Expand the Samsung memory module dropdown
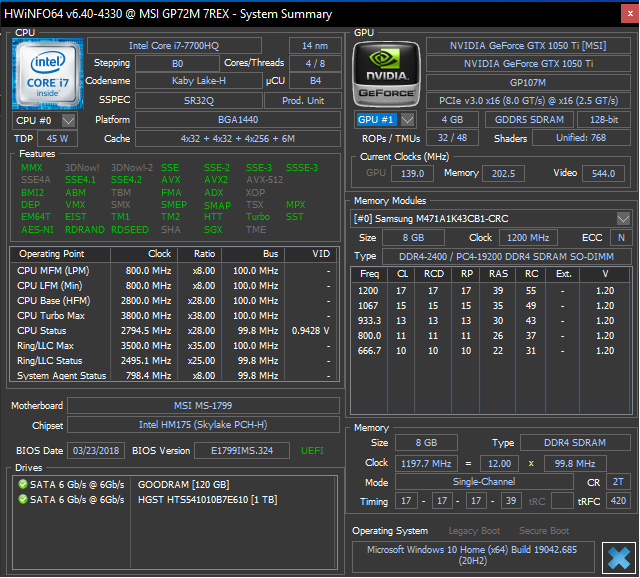This screenshot has height=578, width=640. (x=623, y=219)
